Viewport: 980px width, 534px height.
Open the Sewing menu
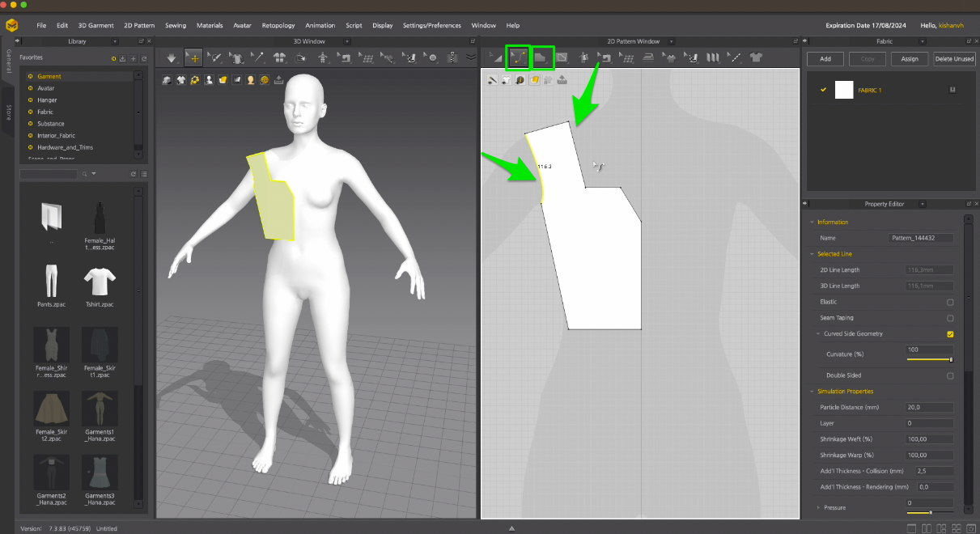point(176,25)
